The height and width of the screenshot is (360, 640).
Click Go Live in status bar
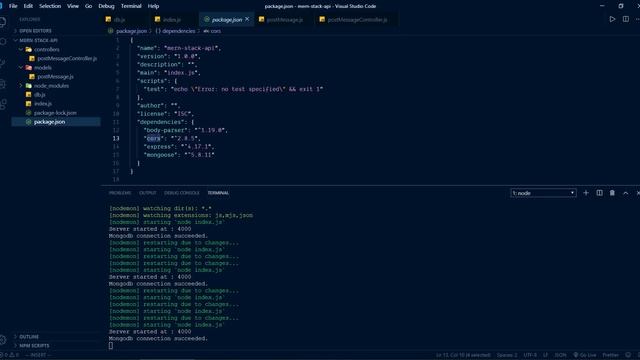[584, 355]
